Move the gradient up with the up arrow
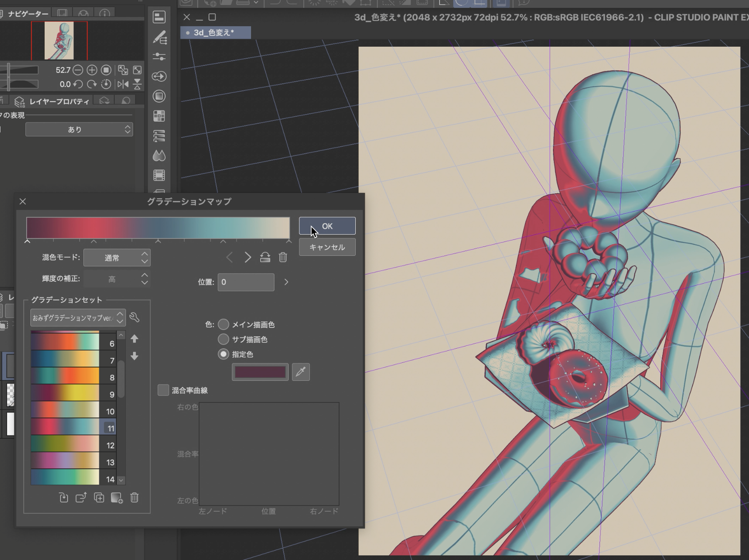 pyautogui.click(x=134, y=339)
